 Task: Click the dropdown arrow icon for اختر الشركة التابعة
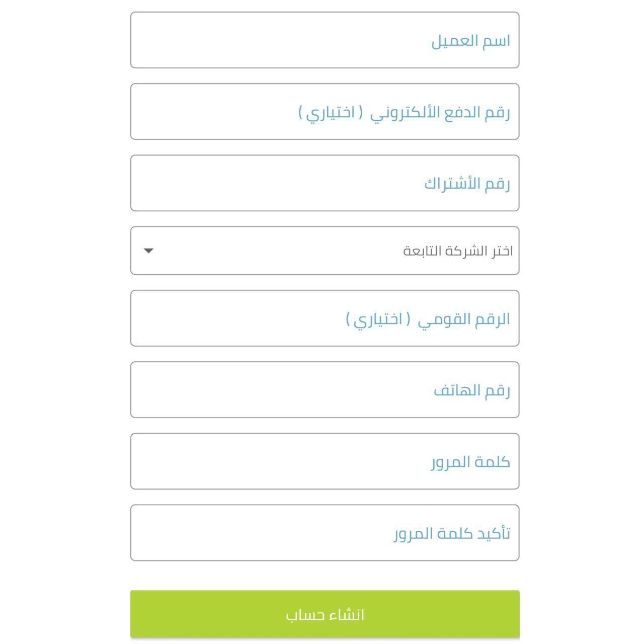click(148, 251)
